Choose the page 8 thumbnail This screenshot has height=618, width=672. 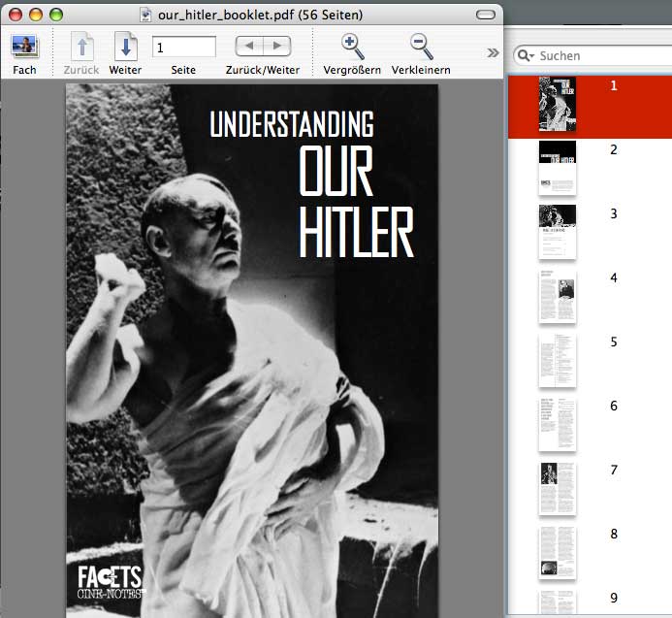(x=558, y=552)
